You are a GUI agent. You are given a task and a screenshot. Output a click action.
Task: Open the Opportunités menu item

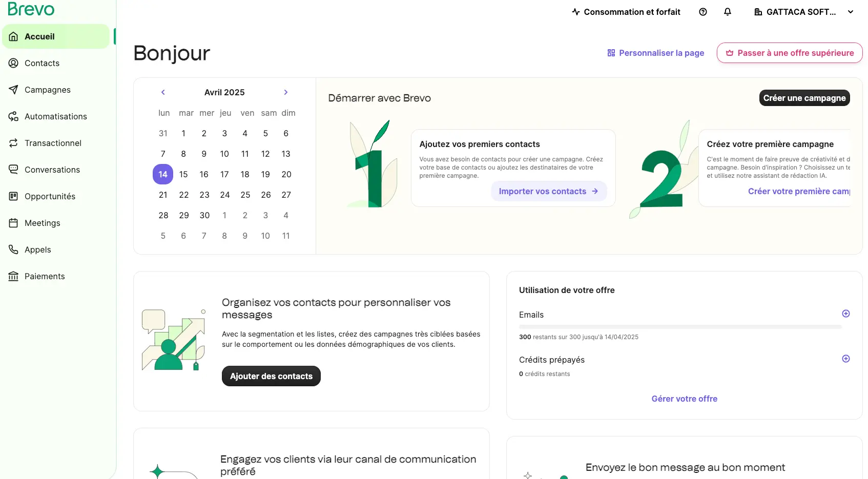coord(56,196)
